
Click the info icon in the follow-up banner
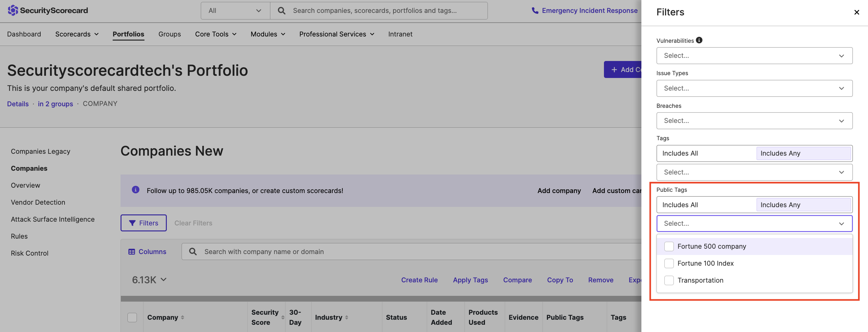[x=135, y=190]
